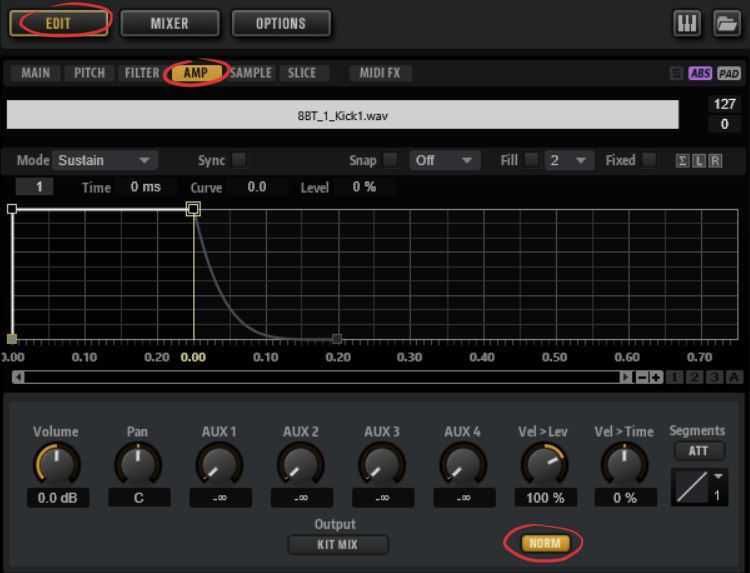750x573 pixels.
Task: Select the AMP tab
Action: (x=196, y=73)
